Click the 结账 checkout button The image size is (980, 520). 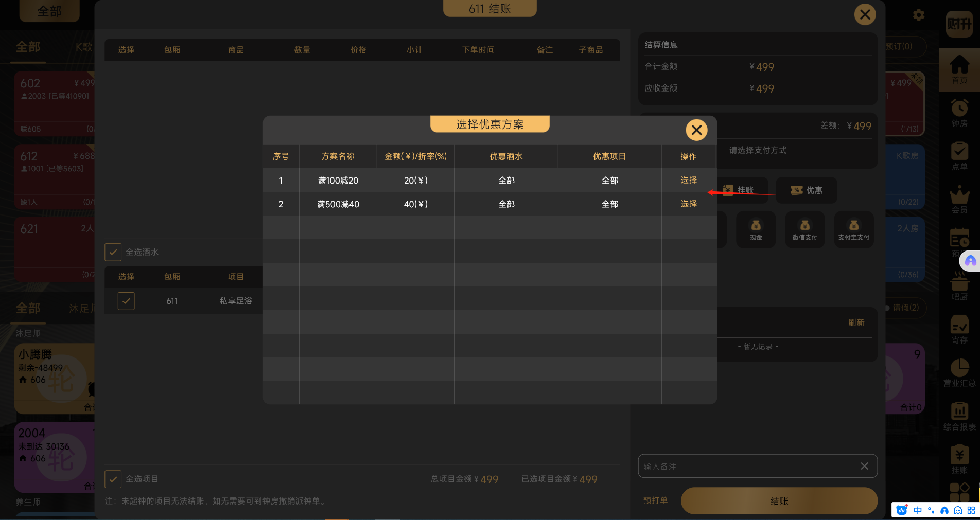click(x=779, y=500)
